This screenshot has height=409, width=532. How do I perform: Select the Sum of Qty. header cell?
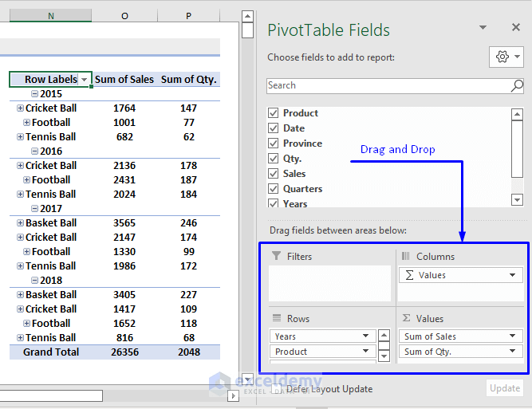[x=189, y=80]
